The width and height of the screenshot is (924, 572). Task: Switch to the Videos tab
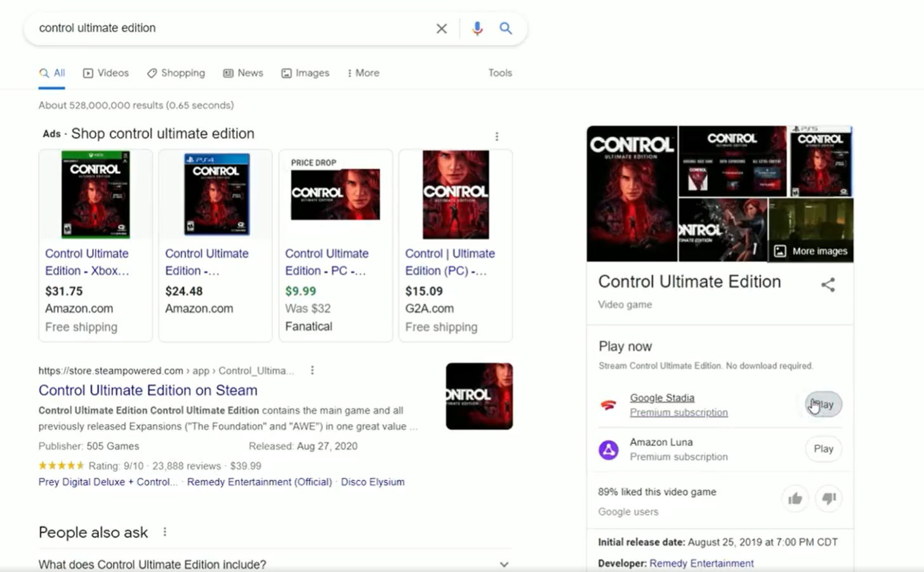[x=106, y=73]
